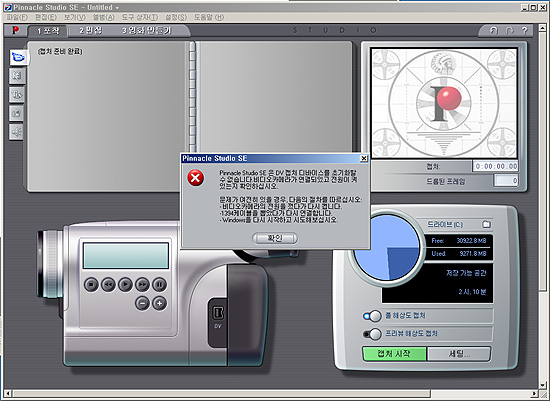
Task: Open the sound effects album sidebar icon
Action: pyautogui.click(x=17, y=132)
